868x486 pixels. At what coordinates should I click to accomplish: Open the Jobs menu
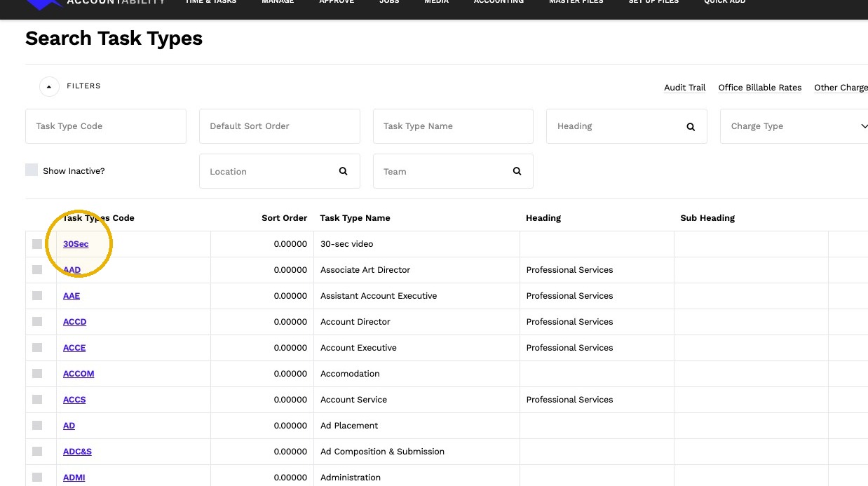pyautogui.click(x=389, y=2)
